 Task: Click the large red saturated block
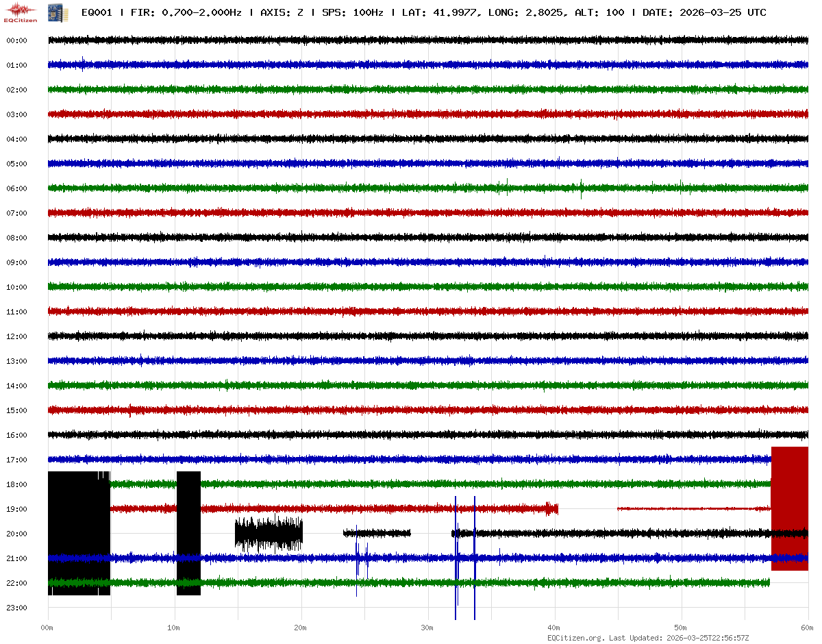pyautogui.click(x=789, y=508)
